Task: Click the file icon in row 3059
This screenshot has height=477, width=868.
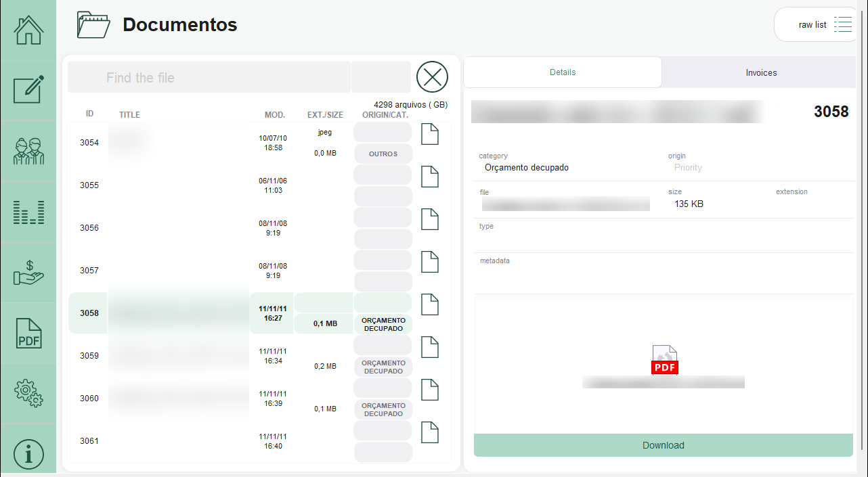Action: (430, 347)
